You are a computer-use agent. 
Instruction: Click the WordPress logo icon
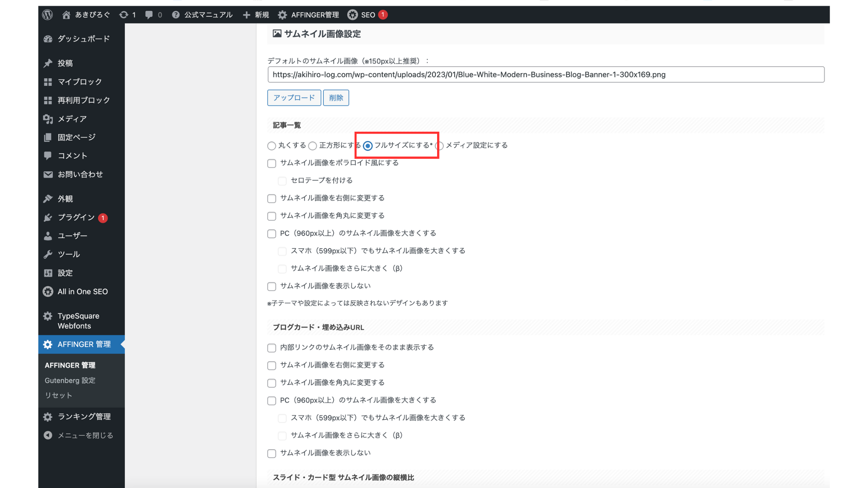tap(47, 15)
